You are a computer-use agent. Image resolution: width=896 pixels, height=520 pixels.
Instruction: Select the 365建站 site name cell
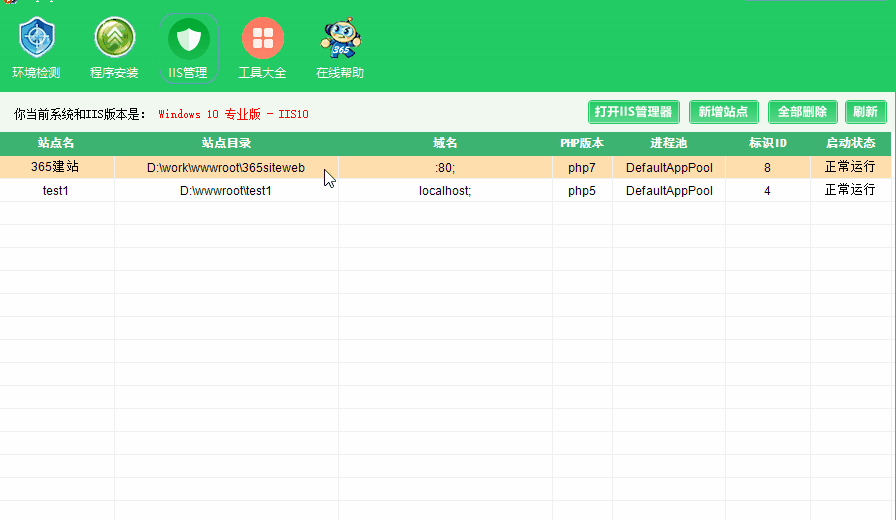[x=55, y=167]
